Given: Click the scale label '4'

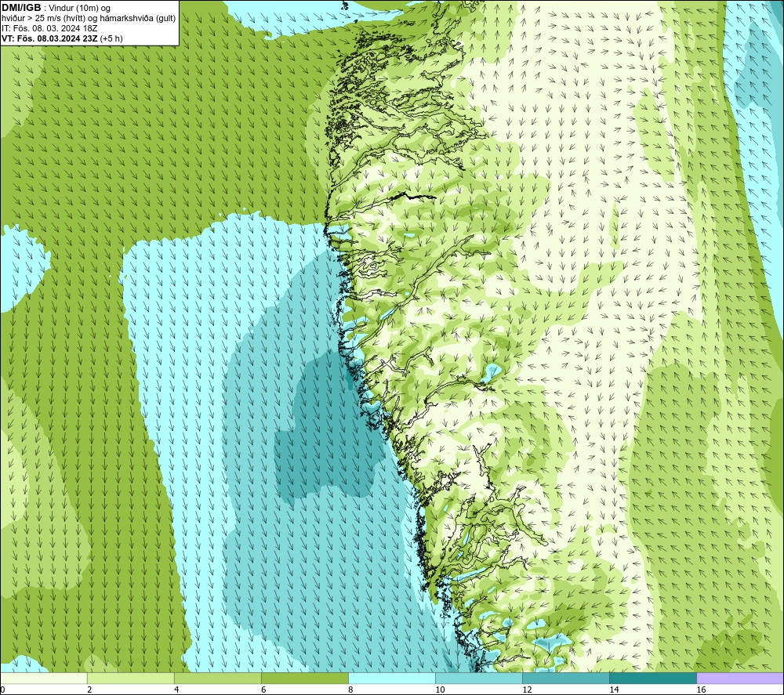Looking at the screenshot, I should pyautogui.click(x=176, y=690).
